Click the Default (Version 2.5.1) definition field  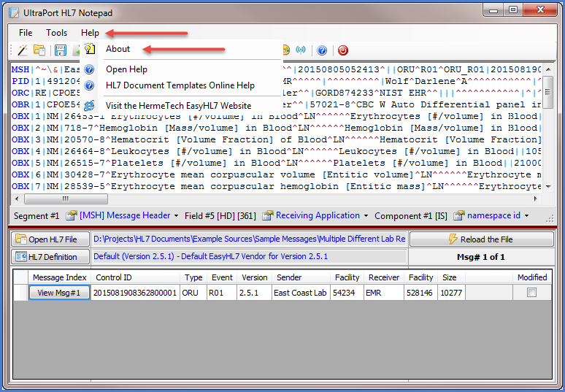[x=250, y=256]
